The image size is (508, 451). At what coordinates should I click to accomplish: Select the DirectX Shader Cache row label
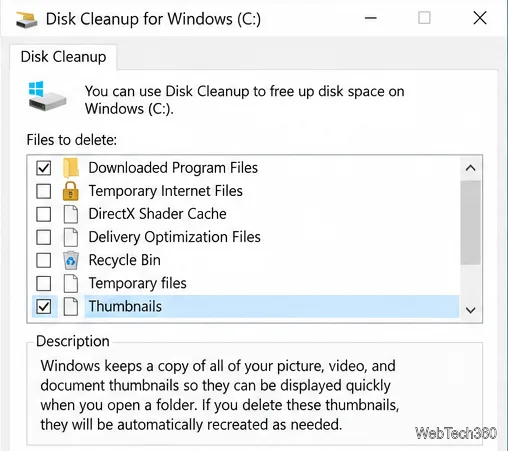click(157, 214)
